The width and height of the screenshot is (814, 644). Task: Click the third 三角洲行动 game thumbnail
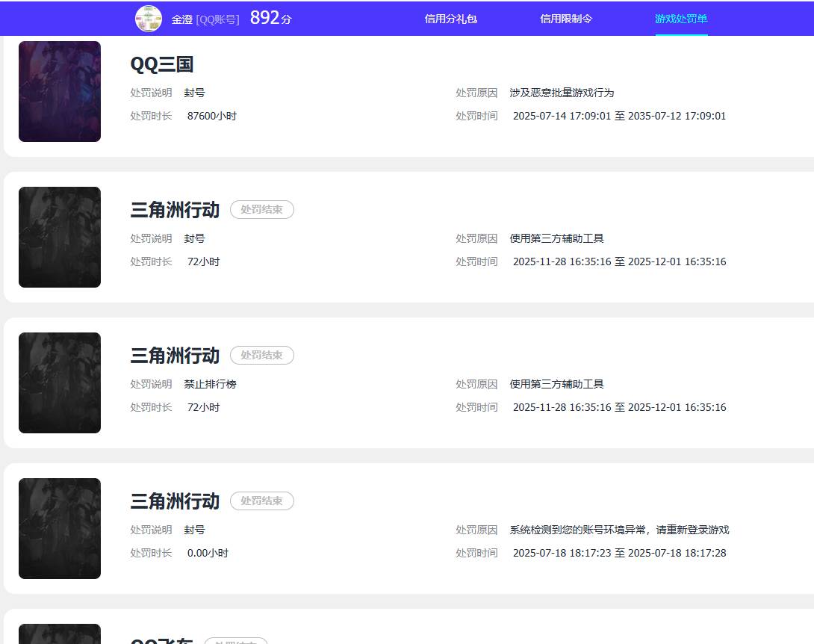60,528
